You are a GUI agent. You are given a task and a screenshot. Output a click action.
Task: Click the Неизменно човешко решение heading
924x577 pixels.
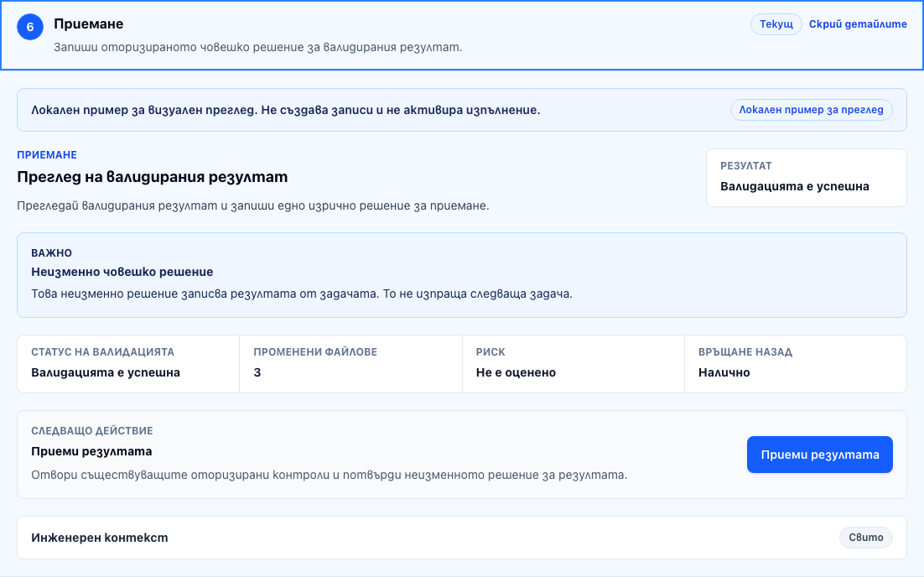(122, 272)
